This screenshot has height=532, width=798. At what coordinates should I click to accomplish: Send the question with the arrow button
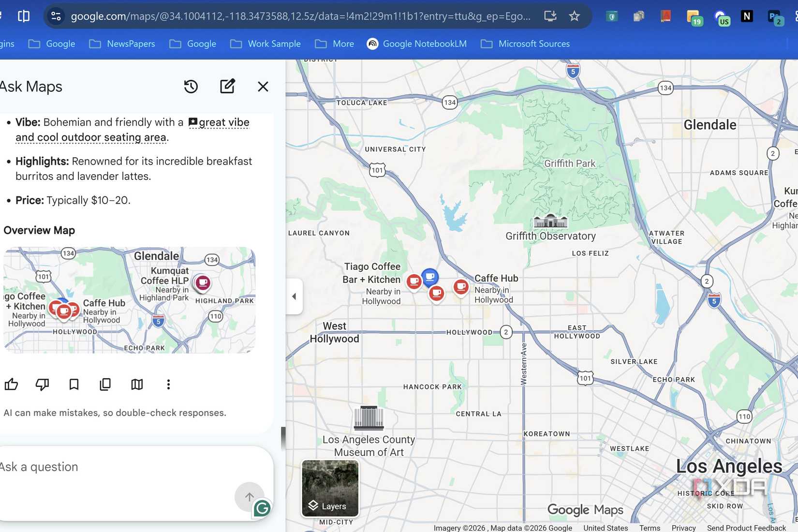250,497
